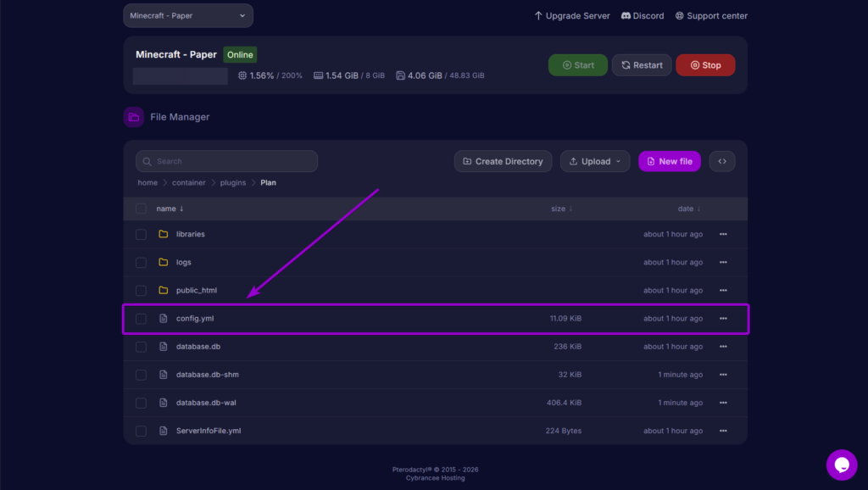Click the Support center globe icon
This screenshot has width=868, height=490.
click(x=679, y=15)
